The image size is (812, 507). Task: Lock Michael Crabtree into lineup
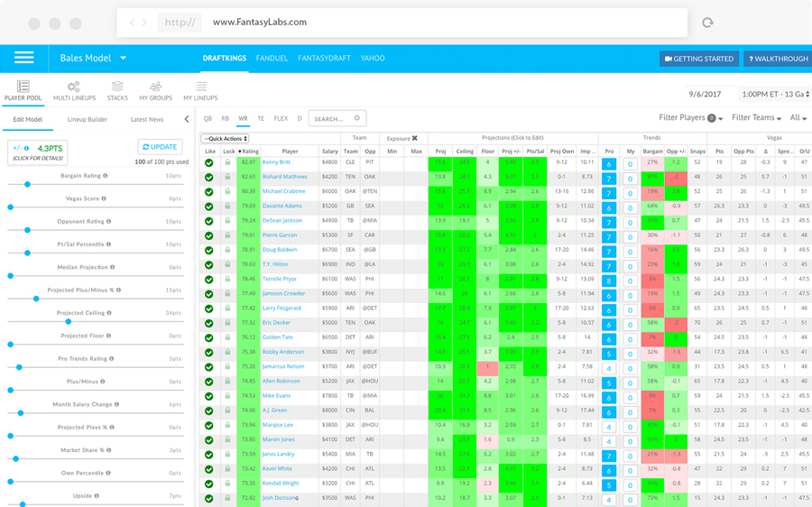pyautogui.click(x=227, y=191)
